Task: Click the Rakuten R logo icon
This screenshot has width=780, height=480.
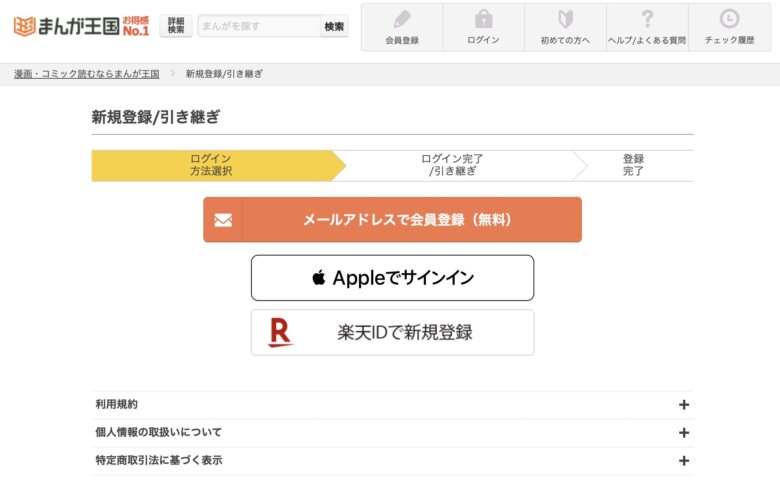Action: [281, 333]
